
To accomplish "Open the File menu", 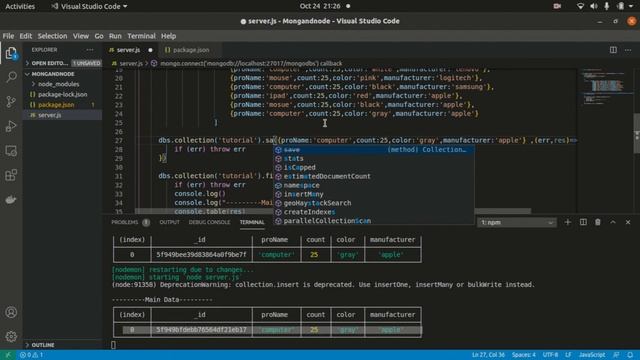I will pos(8,36).
